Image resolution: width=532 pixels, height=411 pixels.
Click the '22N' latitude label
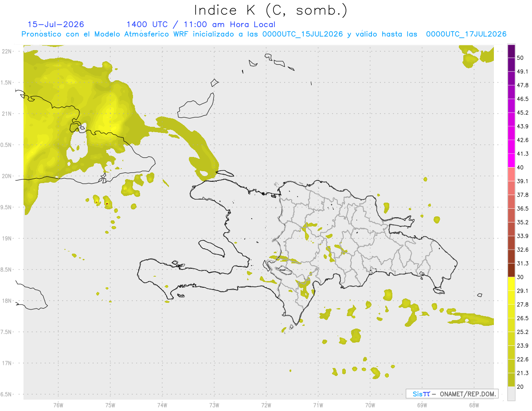point(7,51)
